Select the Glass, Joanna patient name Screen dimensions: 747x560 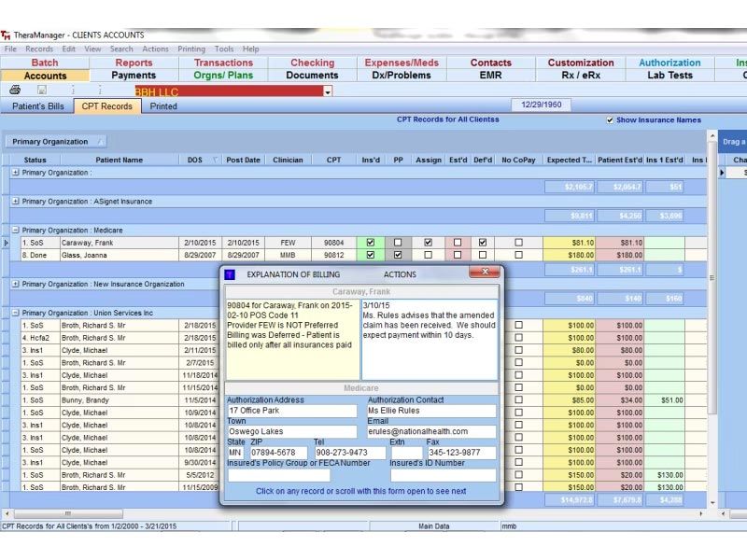(84, 255)
